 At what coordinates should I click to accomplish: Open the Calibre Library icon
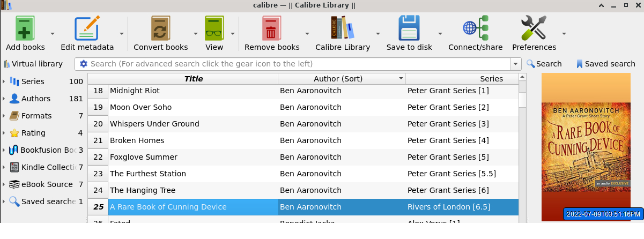(342, 28)
